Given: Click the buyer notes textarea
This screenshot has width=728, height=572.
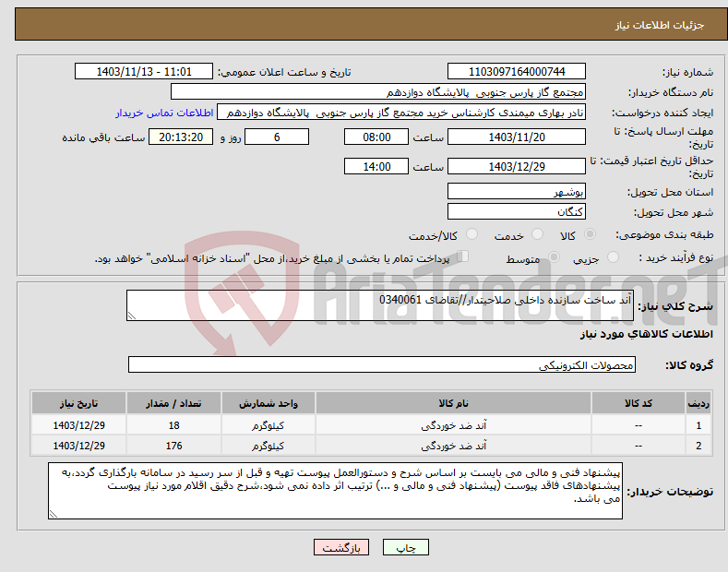Looking at the screenshot, I should pyautogui.click(x=335, y=491).
